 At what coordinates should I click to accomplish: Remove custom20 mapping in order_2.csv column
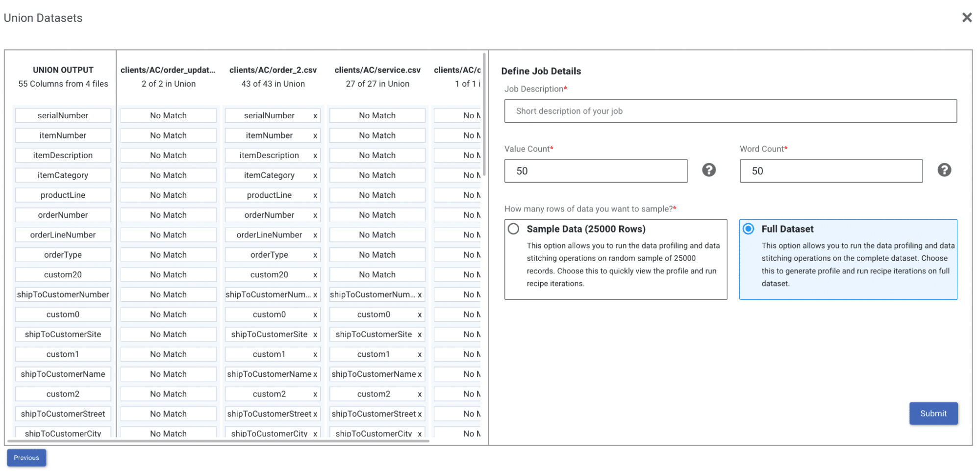click(x=315, y=275)
